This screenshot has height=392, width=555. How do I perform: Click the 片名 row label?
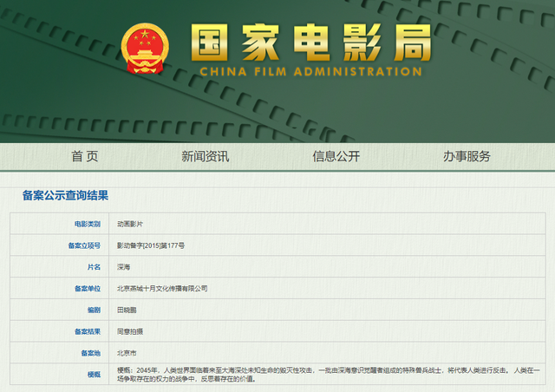click(95, 267)
